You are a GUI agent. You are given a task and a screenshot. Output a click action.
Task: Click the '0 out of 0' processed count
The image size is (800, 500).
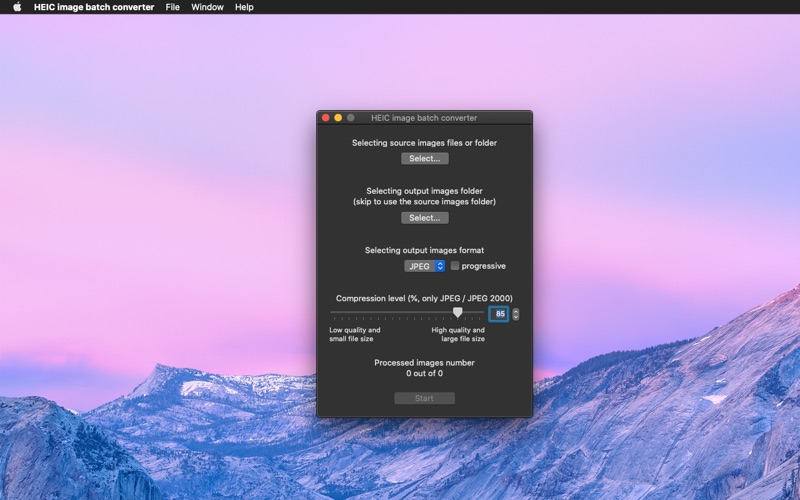tap(424, 373)
